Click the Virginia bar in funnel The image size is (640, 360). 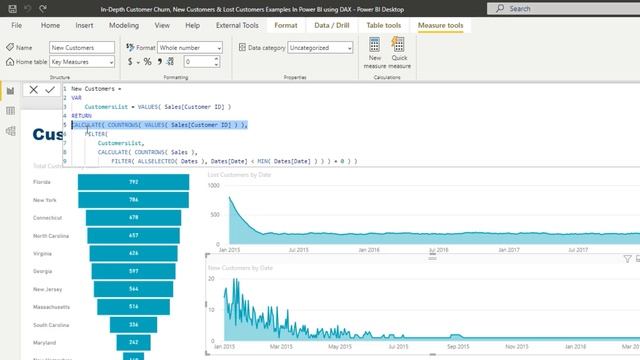pos(133,253)
